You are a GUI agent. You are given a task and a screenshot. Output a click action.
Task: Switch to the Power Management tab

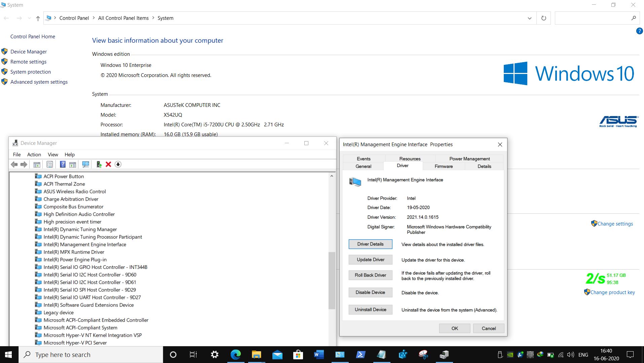tap(469, 159)
